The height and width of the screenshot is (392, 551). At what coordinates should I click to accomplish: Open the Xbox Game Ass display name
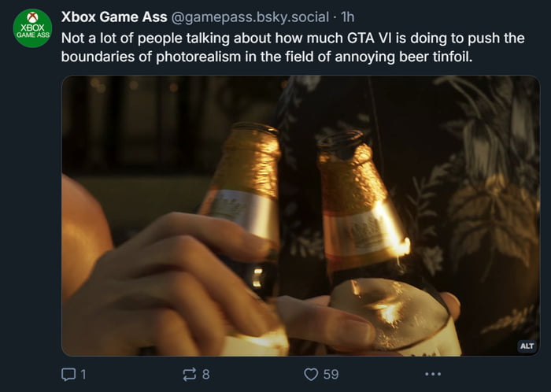pyautogui.click(x=113, y=18)
